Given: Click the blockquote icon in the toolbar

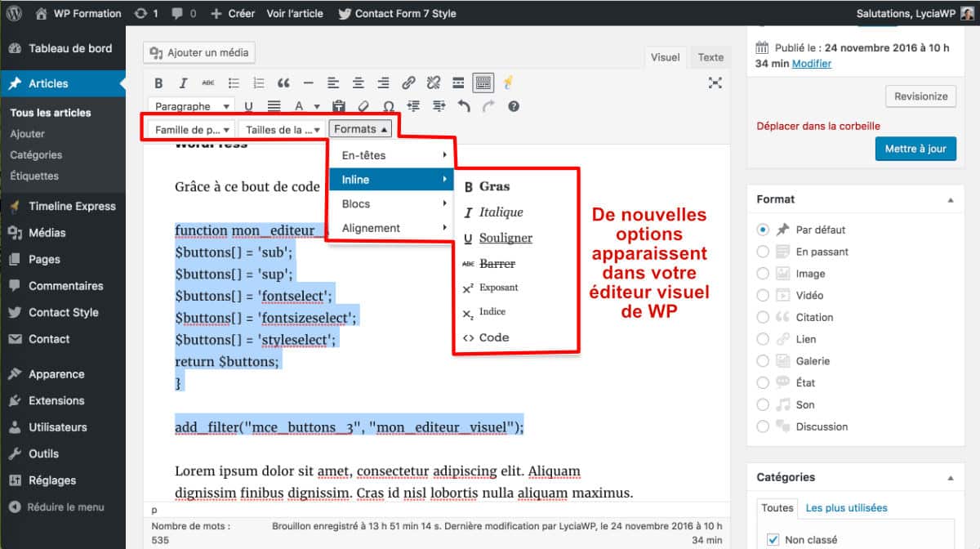Looking at the screenshot, I should point(283,83).
